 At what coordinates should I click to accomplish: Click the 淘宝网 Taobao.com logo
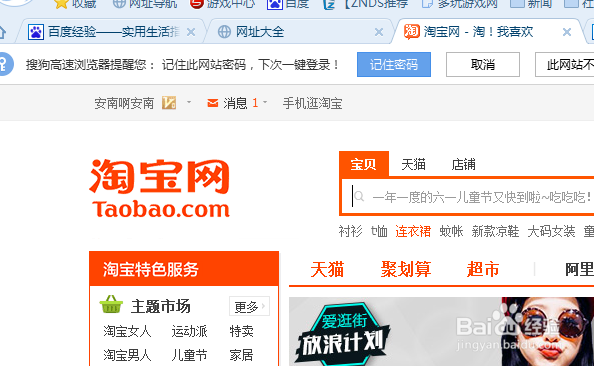pos(160,188)
